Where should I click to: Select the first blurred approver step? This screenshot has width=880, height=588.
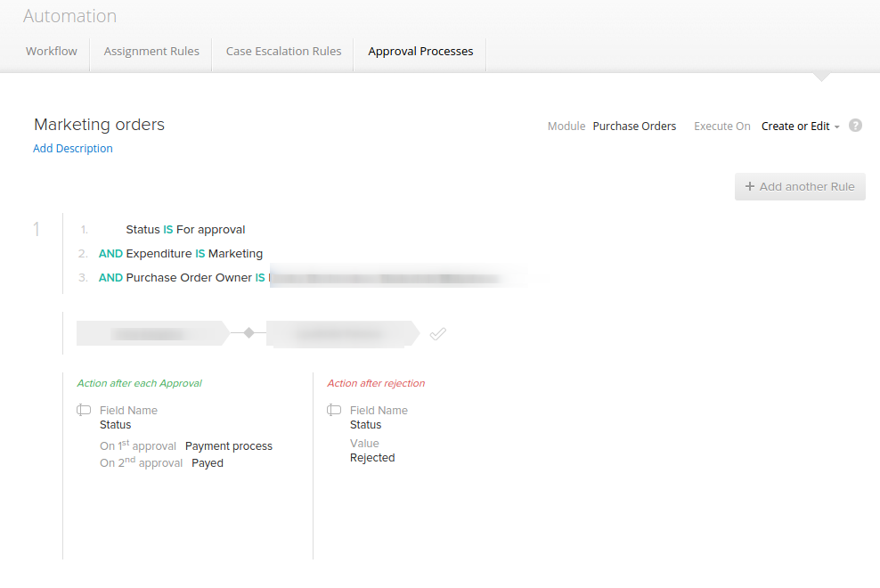point(152,333)
